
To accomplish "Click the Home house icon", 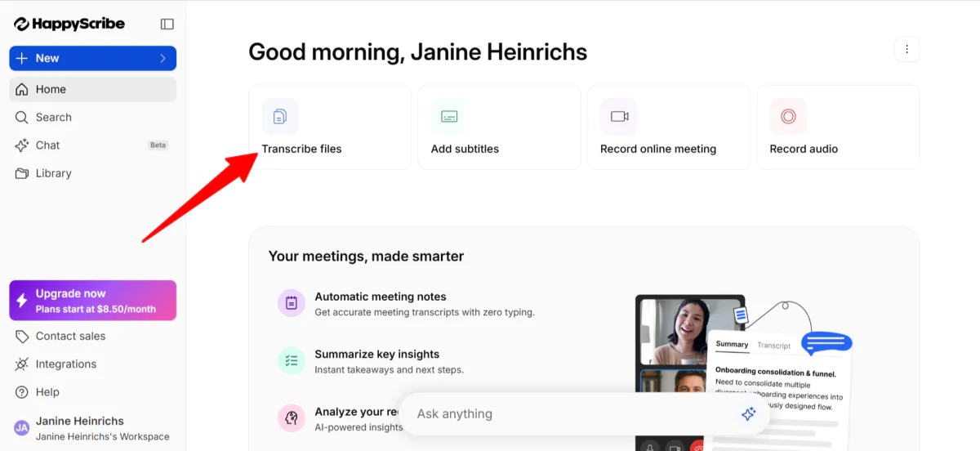I will (22, 89).
